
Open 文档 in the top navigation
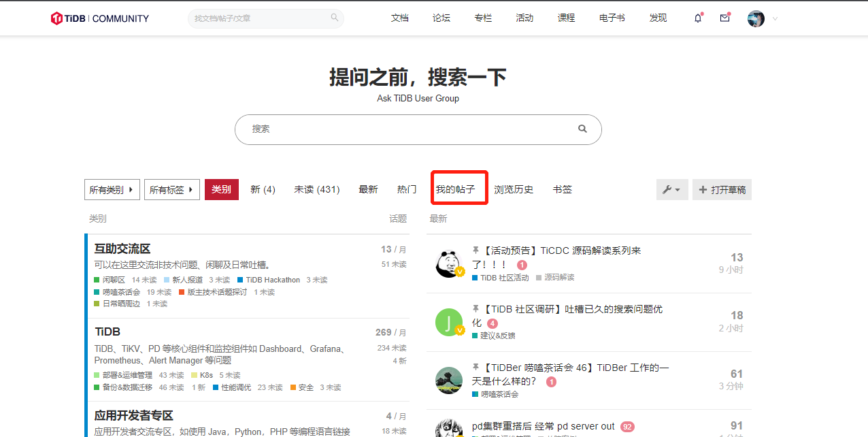[x=400, y=18]
